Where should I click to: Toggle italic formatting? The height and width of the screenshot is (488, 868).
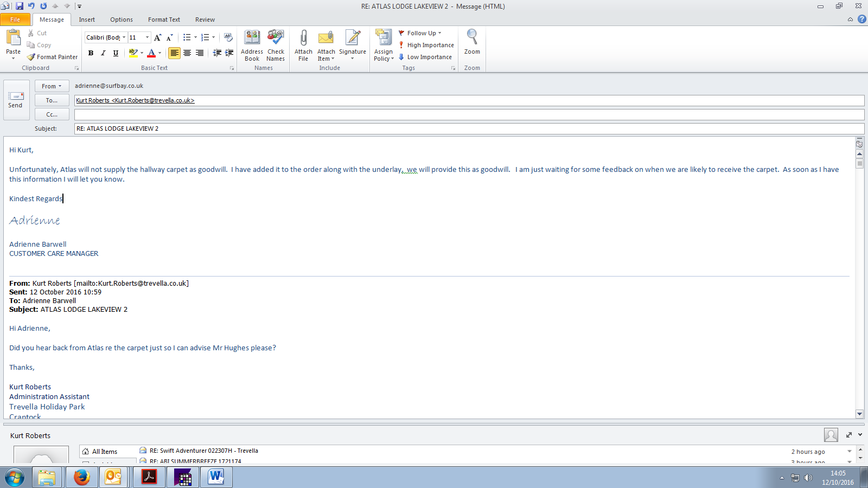[103, 53]
